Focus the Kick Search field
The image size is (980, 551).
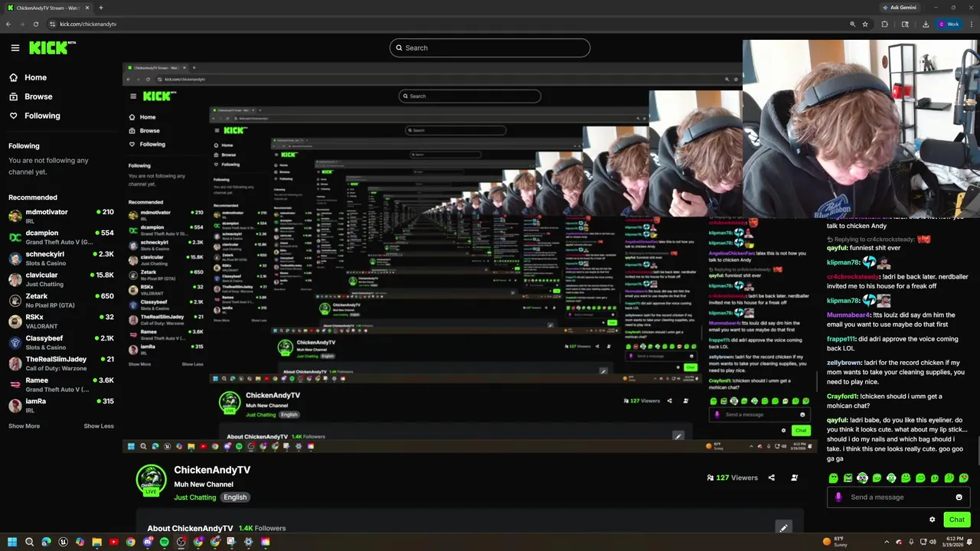click(490, 47)
